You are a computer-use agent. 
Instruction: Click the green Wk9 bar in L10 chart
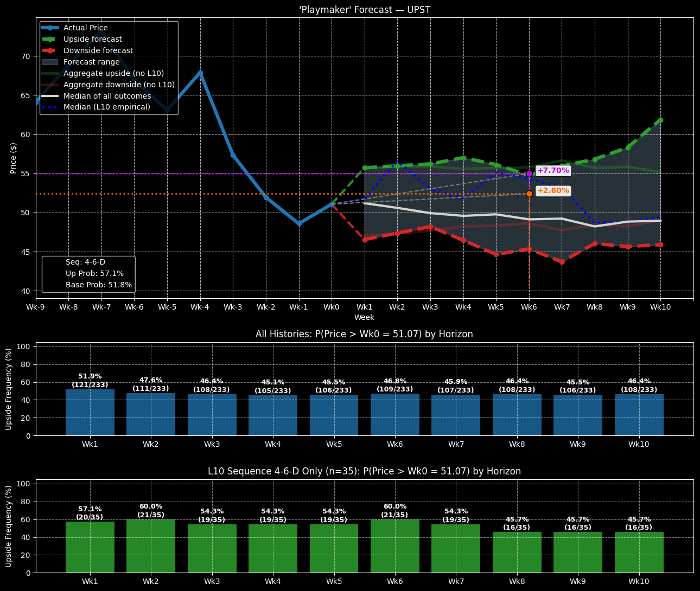(578, 552)
